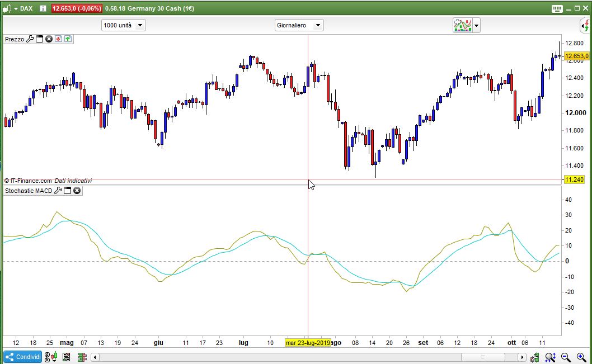Viewport: 592px width, 364px height.
Task: Click the 12.800 price axis label
Action: click(x=574, y=43)
